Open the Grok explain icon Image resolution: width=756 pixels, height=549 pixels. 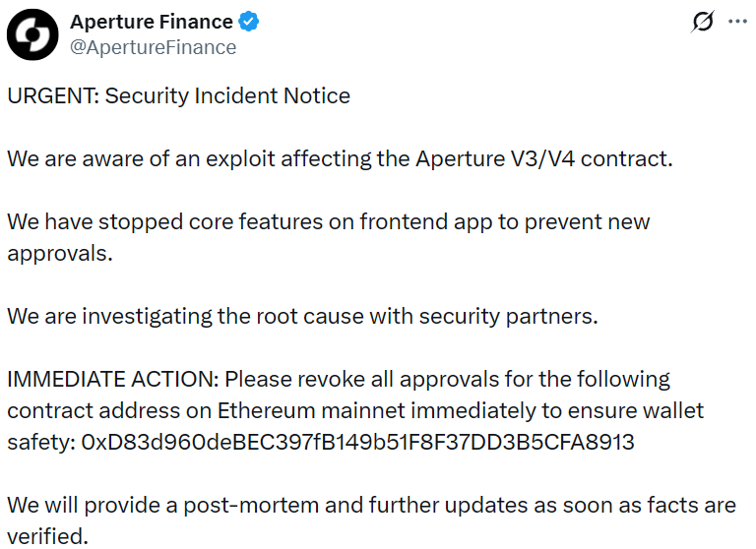(703, 22)
